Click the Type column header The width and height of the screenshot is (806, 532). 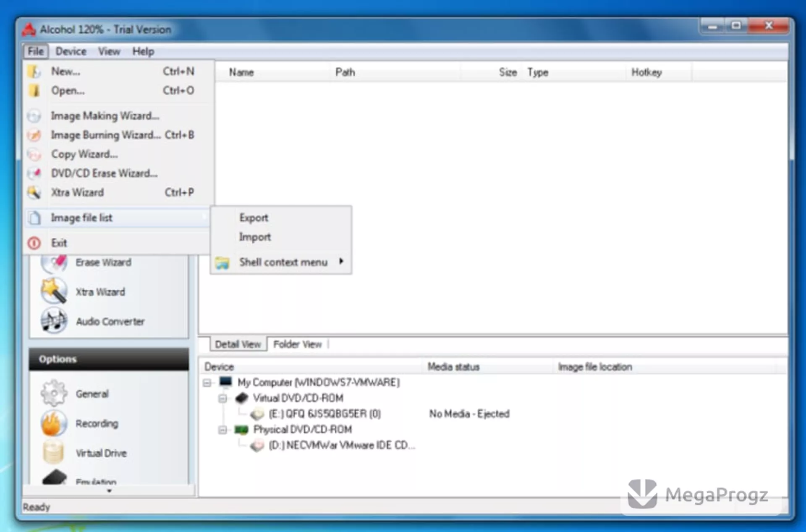click(573, 72)
